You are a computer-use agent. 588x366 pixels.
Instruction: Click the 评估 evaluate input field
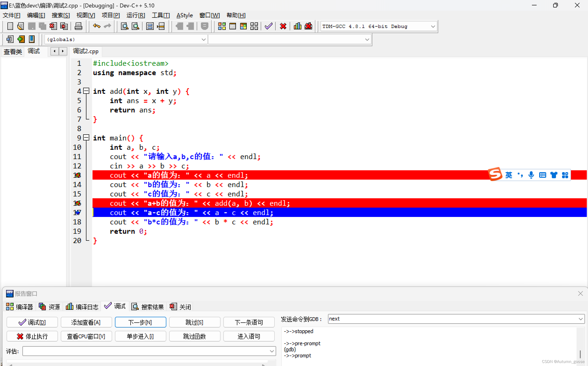coord(146,351)
